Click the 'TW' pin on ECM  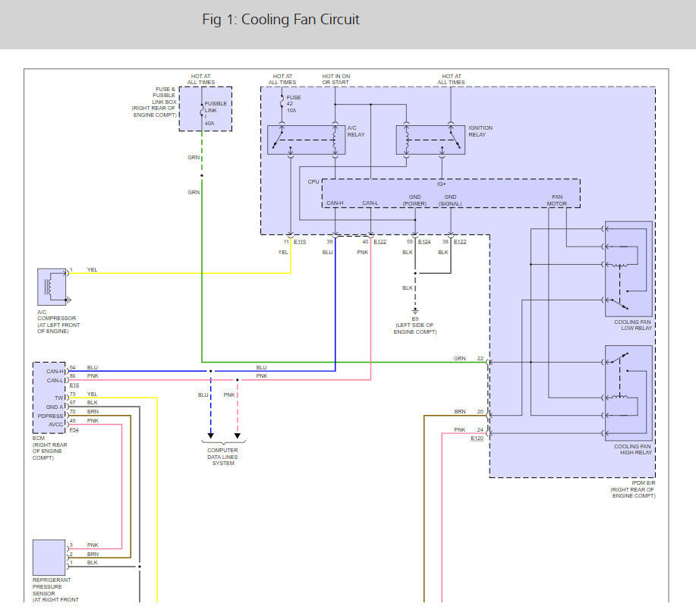point(59,398)
